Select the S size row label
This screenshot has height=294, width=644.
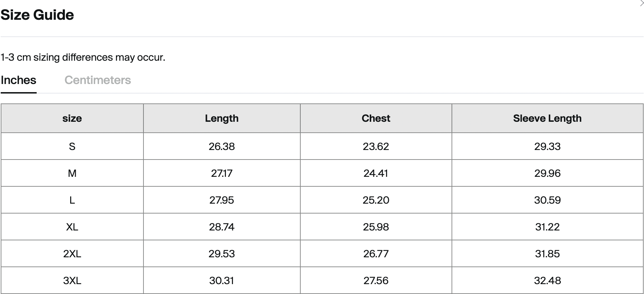click(x=72, y=146)
